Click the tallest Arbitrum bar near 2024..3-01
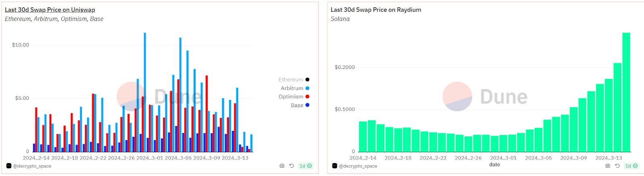This screenshot has width=644, height=176. tap(145, 92)
